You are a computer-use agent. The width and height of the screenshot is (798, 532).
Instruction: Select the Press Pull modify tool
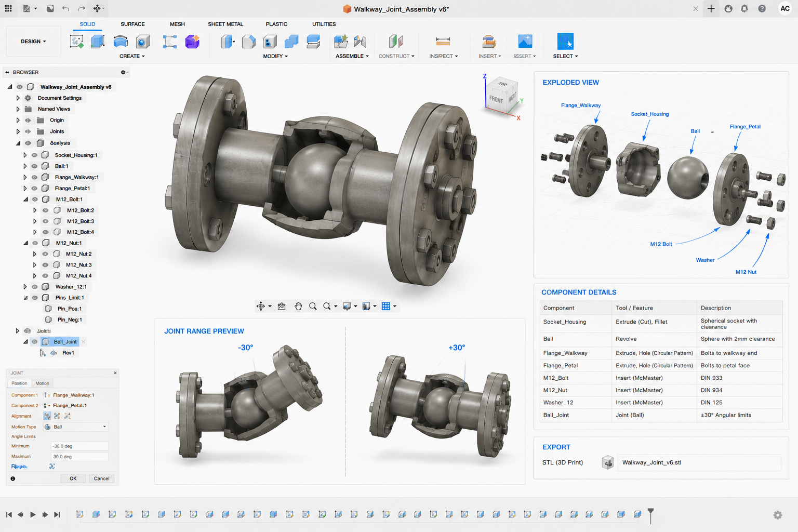pos(227,42)
